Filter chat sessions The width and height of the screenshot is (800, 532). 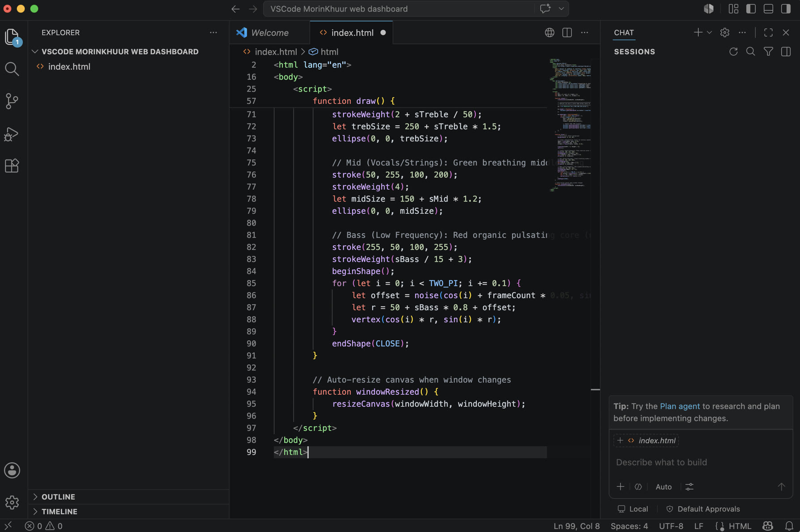(x=768, y=52)
